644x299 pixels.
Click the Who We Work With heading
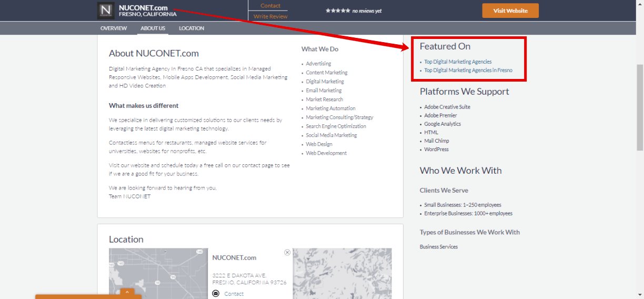(x=461, y=171)
